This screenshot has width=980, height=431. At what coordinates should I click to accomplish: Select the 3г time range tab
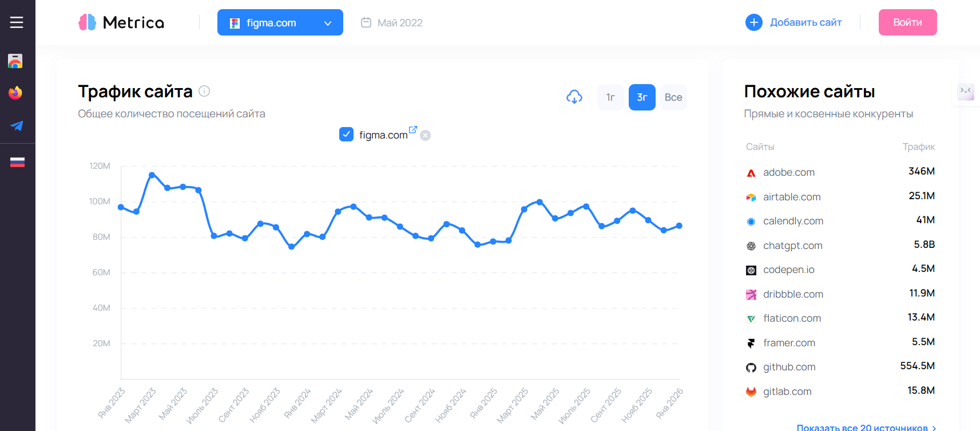(x=642, y=97)
